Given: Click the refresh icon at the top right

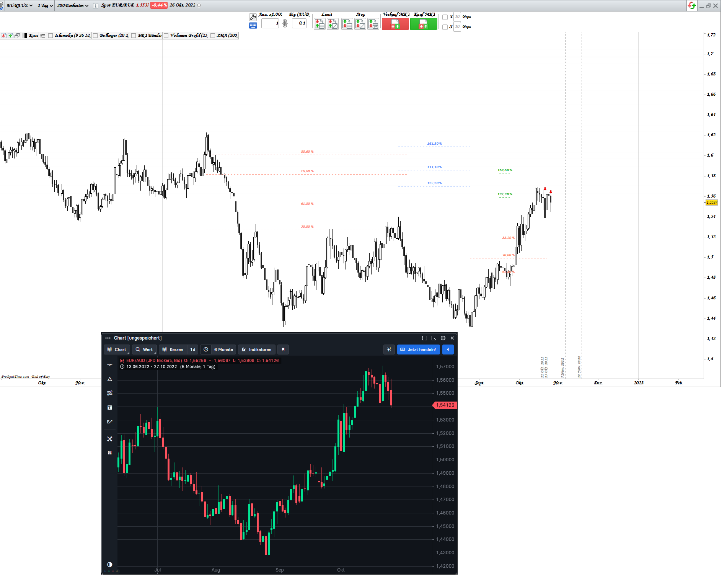Looking at the screenshot, I should coord(692,6).
